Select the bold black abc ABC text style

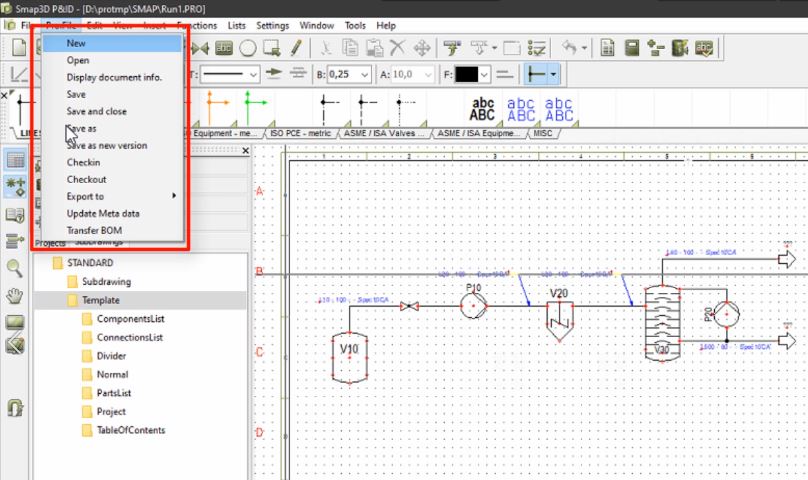(482, 109)
